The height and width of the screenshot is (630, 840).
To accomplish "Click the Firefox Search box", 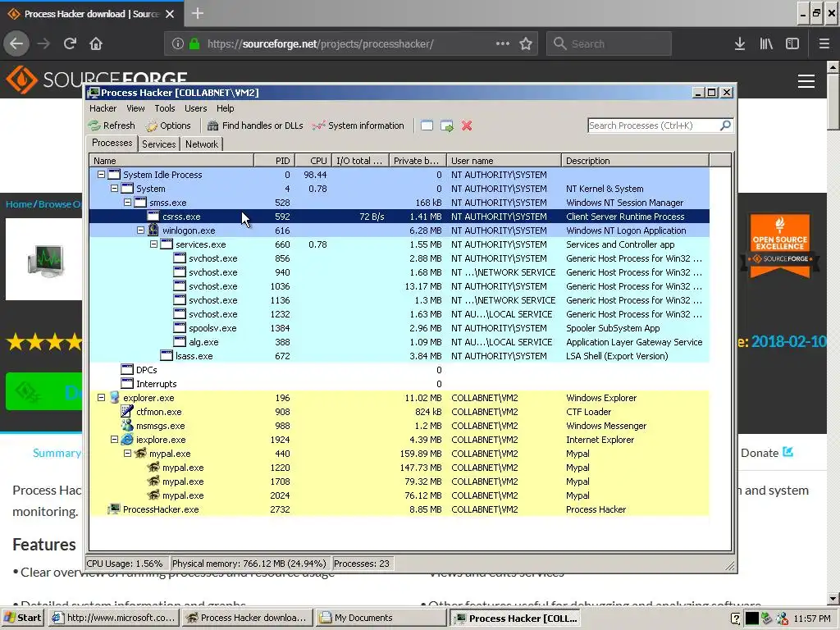I will tap(609, 43).
